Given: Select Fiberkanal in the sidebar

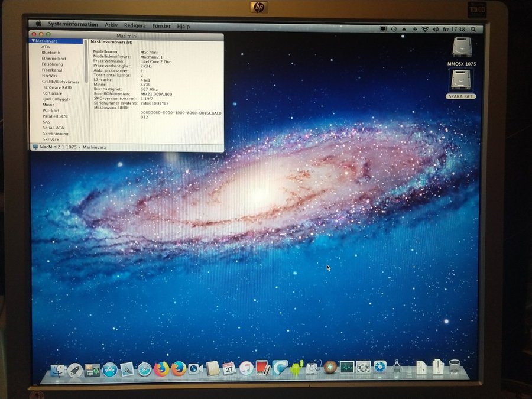Looking at the screenshot, I should coord(52,70).
